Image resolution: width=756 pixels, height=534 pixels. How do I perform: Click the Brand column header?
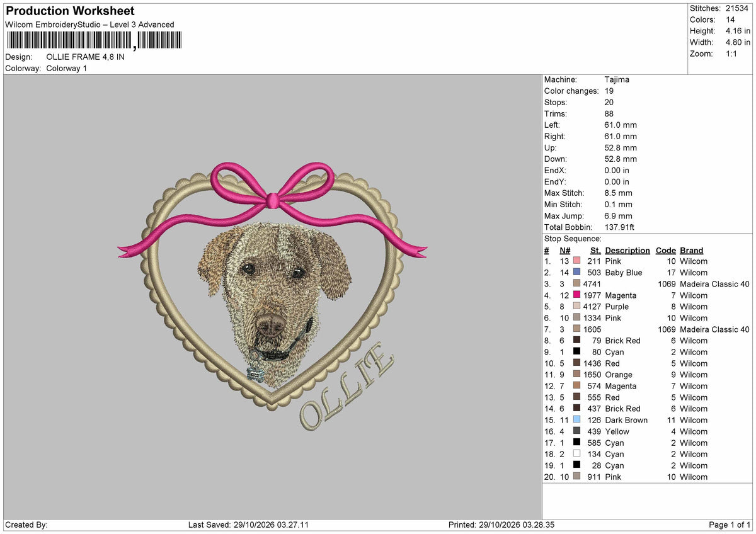tap(692, 251)
